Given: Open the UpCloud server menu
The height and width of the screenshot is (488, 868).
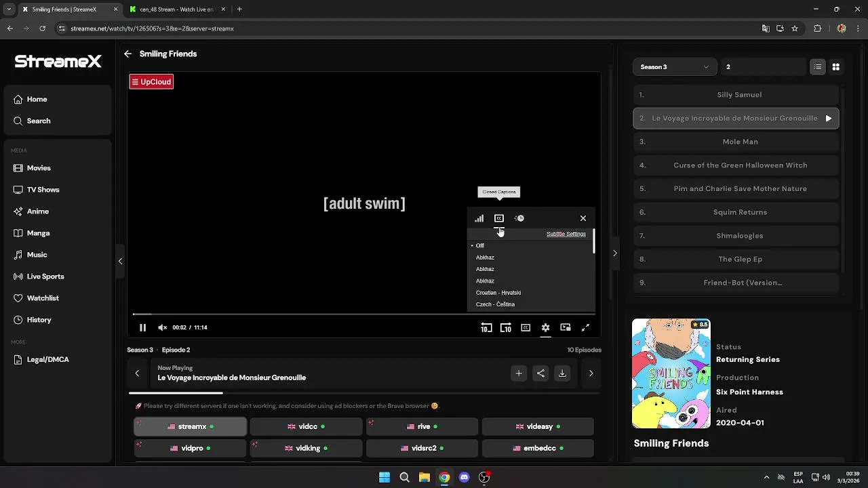Looking at the screenshot, I should point(151,82).
